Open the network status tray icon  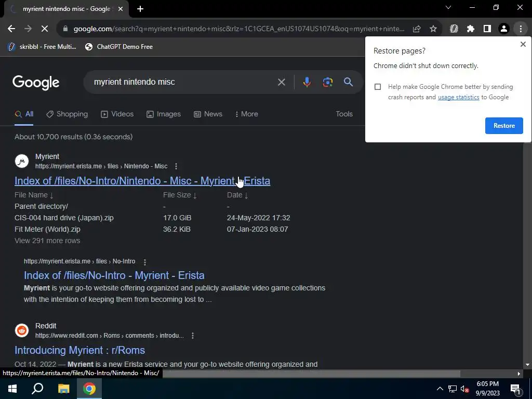453,389
